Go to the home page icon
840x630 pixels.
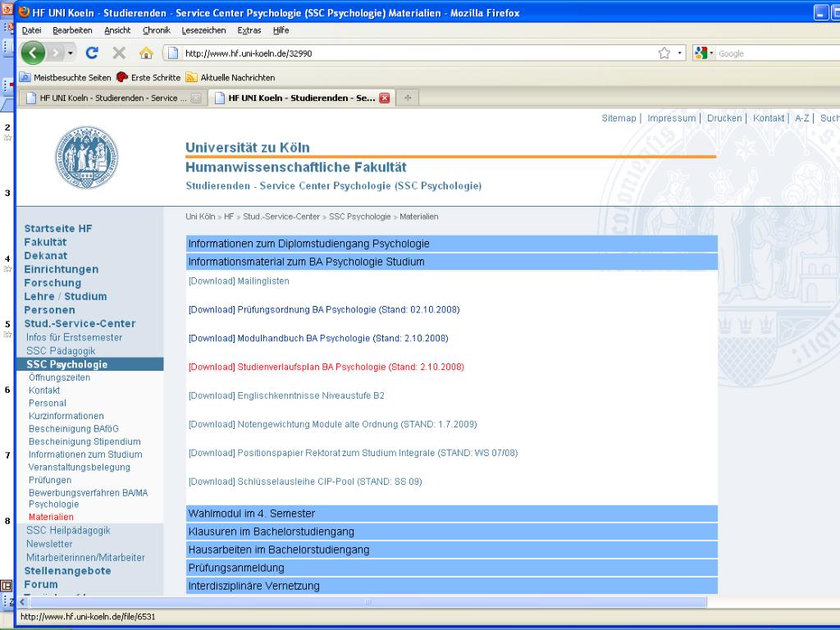pyautogui.click(x=146, y=52)
